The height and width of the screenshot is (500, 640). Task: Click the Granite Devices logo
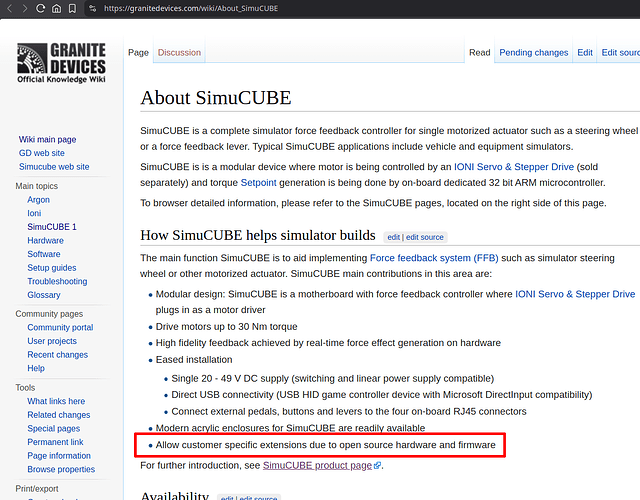coord(61,63)
